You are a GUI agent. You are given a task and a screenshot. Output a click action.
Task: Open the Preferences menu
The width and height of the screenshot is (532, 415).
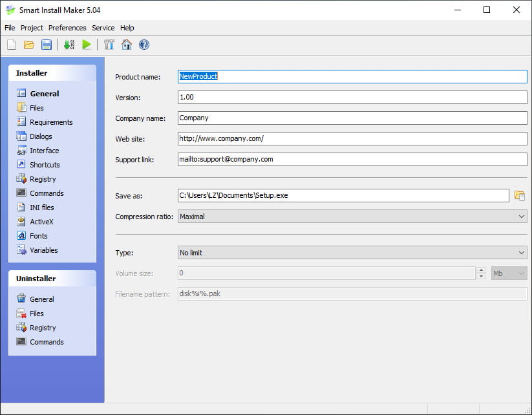point(67,28)
